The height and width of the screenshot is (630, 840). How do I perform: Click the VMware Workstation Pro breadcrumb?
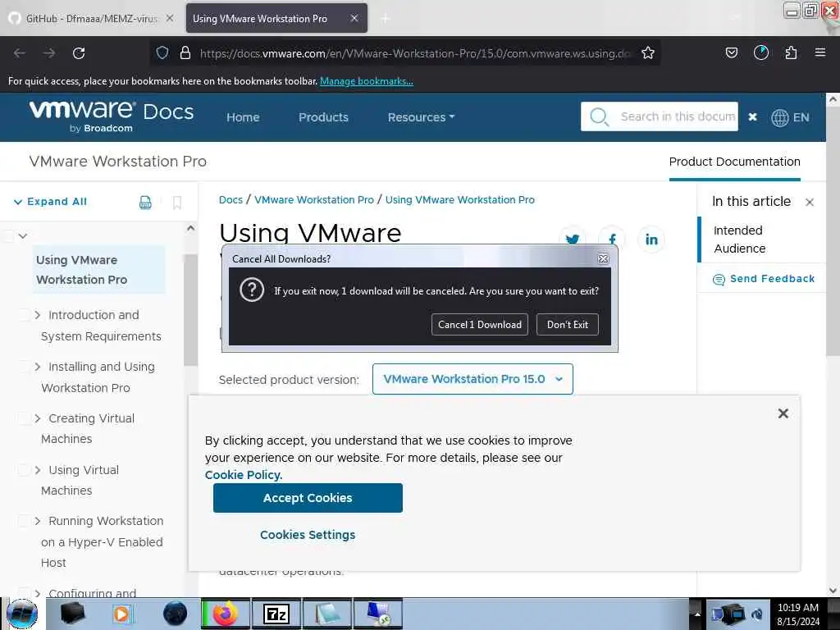tap(314, 200)
